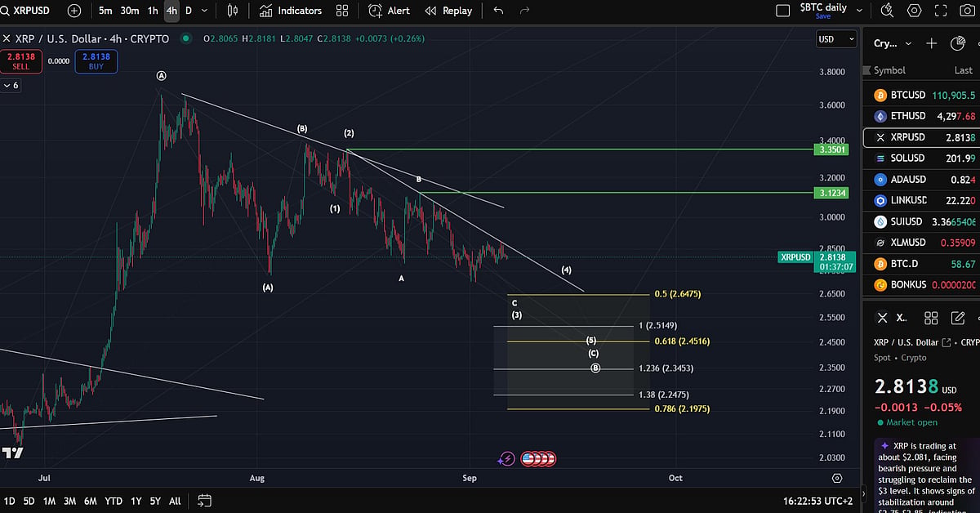Set range to 5D
Image resolution: width=980 pixels, height=513 pixels.
[x=29, y=501]
